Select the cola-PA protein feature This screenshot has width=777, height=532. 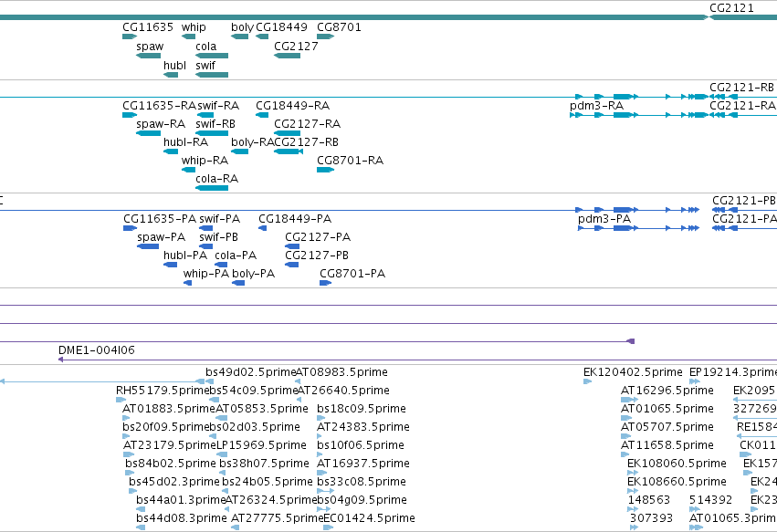[221, 265]
